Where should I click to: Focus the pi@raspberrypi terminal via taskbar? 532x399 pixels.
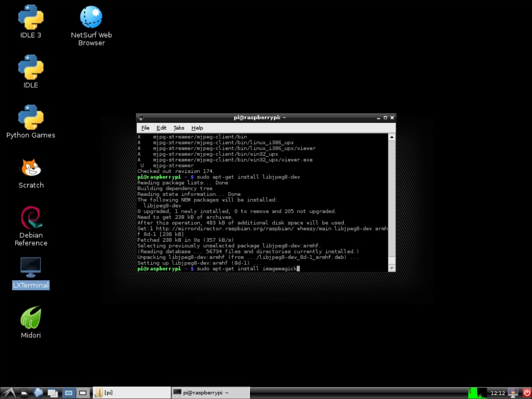(210, 392)
